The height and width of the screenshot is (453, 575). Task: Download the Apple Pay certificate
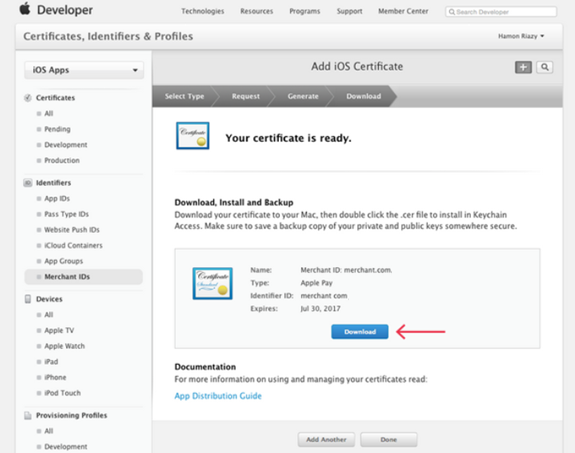coord(359,332)
